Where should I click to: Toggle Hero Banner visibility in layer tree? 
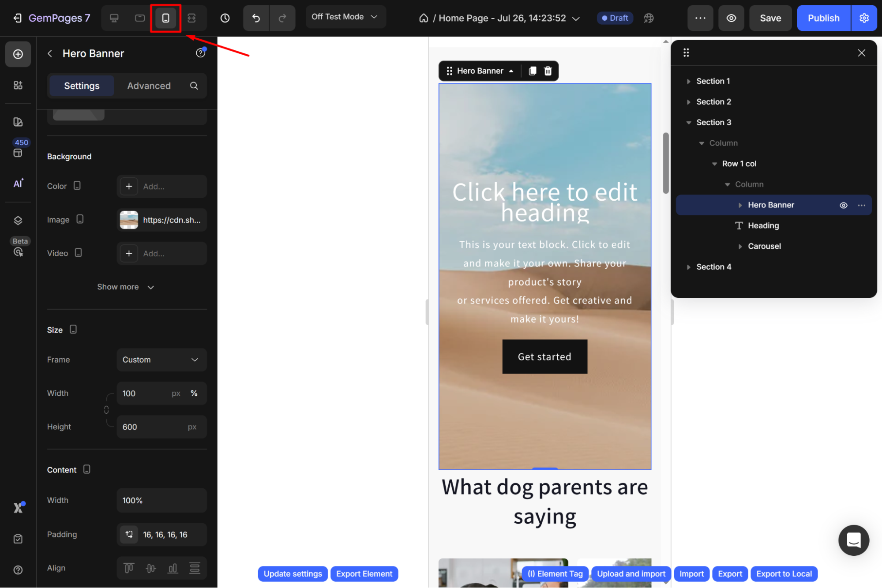coord(843,205)
